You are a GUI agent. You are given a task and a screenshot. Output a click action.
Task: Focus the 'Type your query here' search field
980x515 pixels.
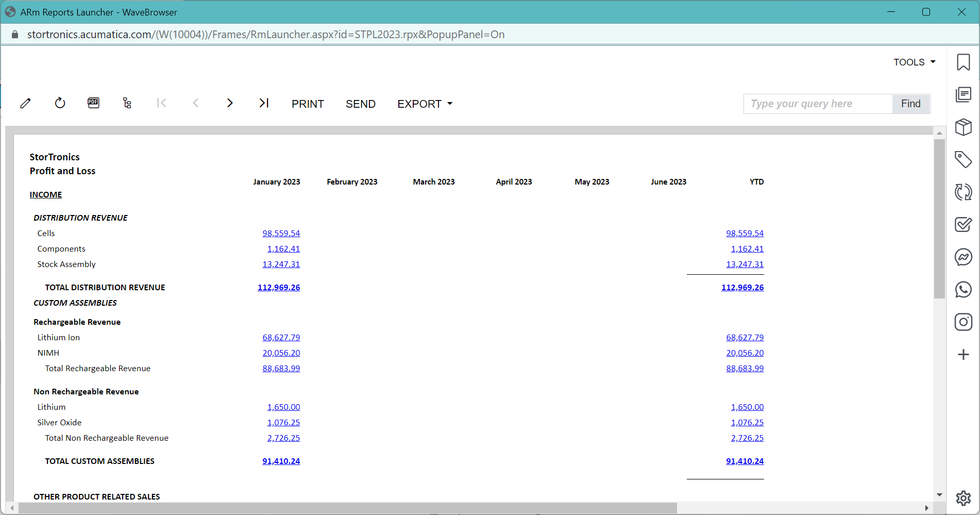[x=818, y=104]
